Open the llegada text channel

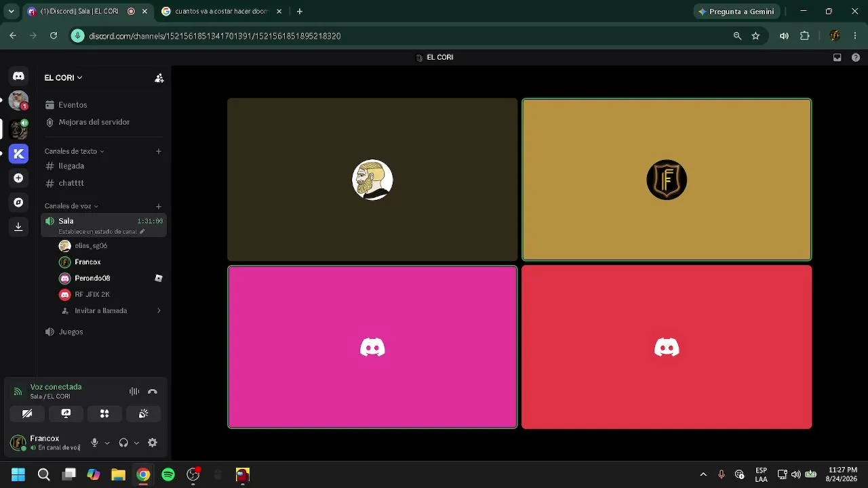click(104, 166)
